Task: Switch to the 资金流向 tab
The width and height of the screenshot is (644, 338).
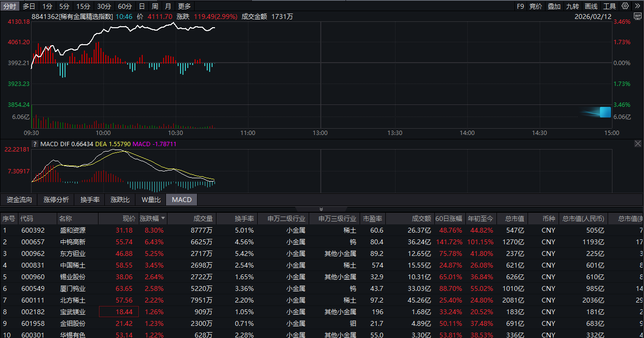Action: click(19, 200)
